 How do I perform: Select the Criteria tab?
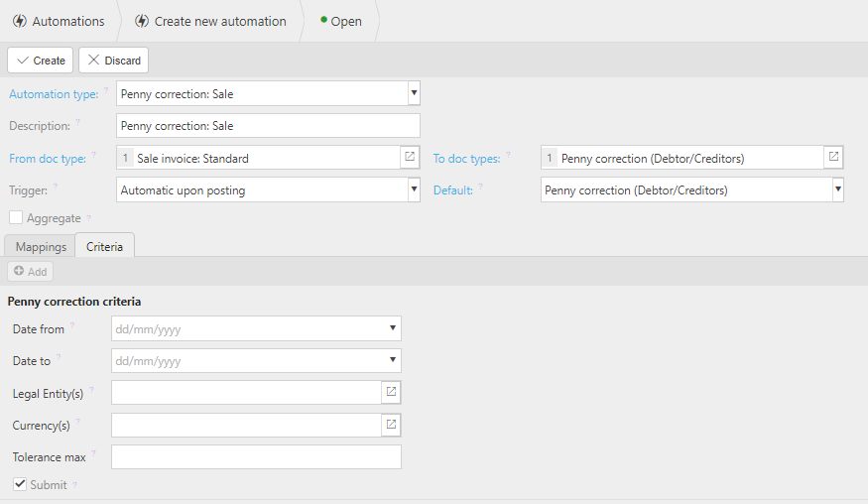[104, 246]
